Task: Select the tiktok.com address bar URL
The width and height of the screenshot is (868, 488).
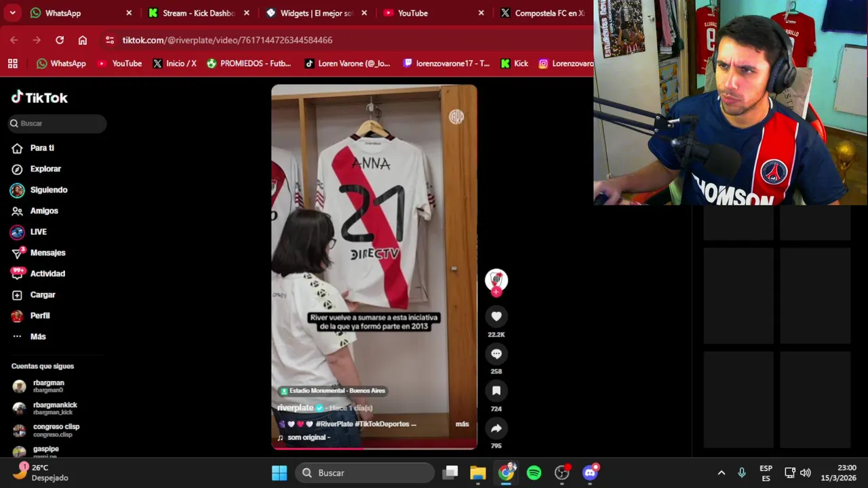Action: tap(227, 40)
